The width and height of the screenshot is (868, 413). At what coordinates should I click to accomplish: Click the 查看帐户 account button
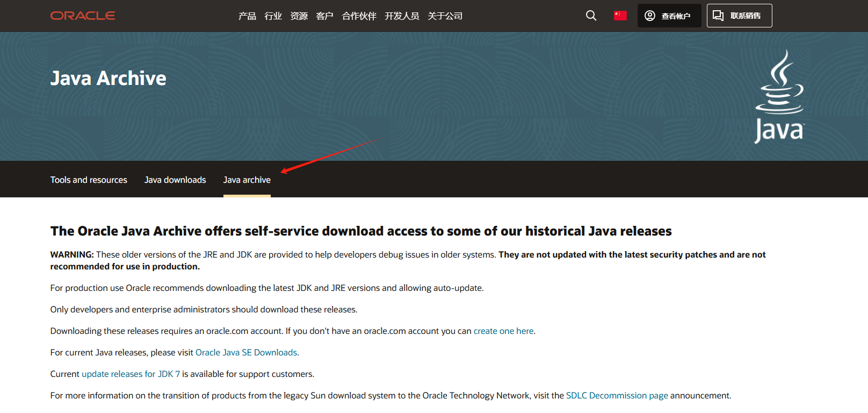pos(669,16)
